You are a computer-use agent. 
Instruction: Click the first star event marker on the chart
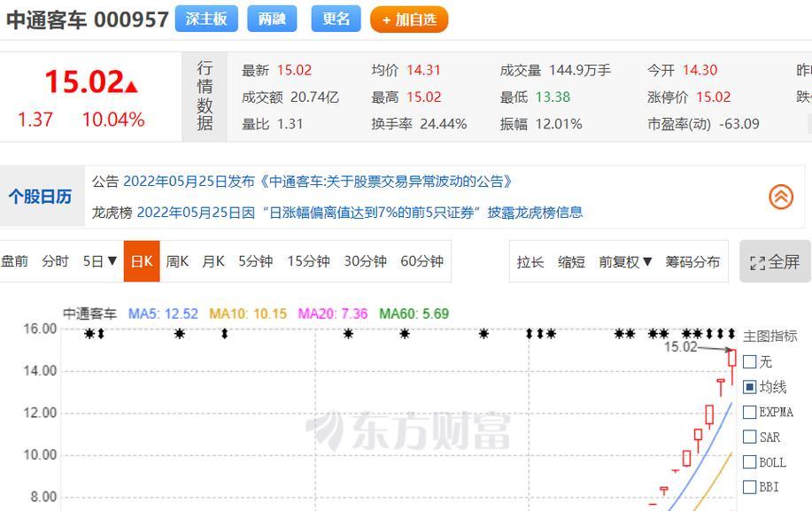tap(89, 334)
